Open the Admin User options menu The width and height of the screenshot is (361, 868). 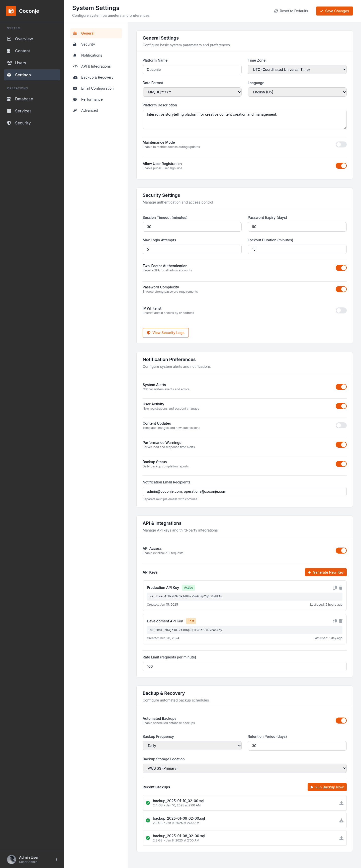pos(57,859)
